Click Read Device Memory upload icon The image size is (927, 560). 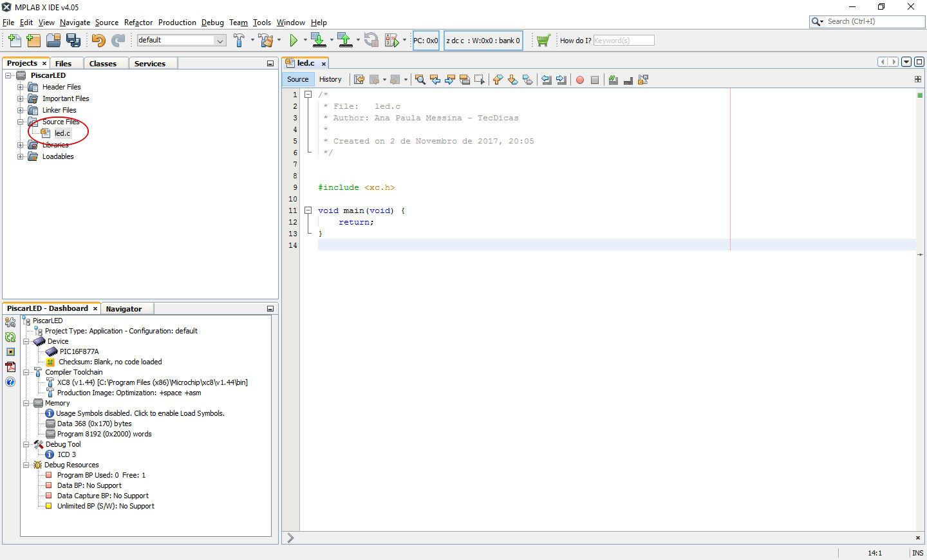(345, 41)
